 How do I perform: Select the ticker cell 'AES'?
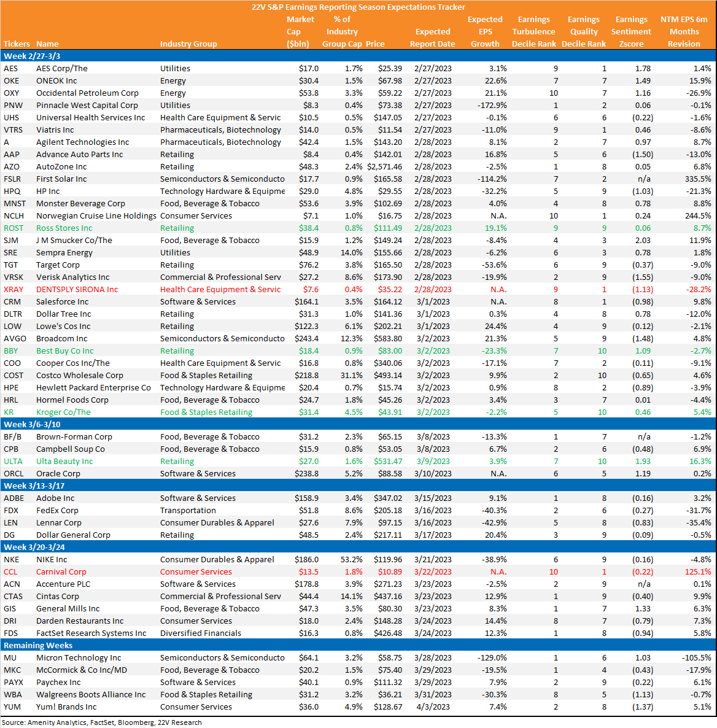tap(10, 68)
